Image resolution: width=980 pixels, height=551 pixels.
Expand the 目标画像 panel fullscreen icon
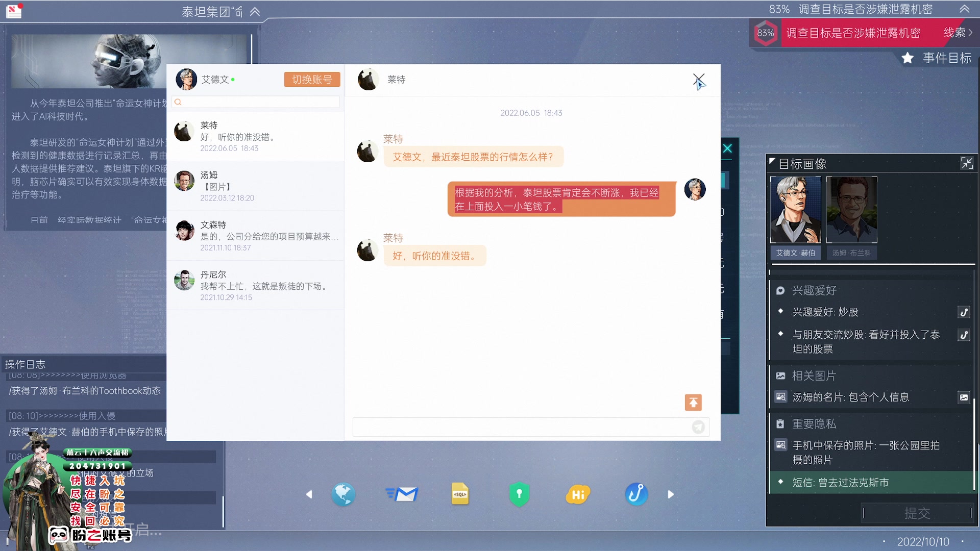point(967,163)
